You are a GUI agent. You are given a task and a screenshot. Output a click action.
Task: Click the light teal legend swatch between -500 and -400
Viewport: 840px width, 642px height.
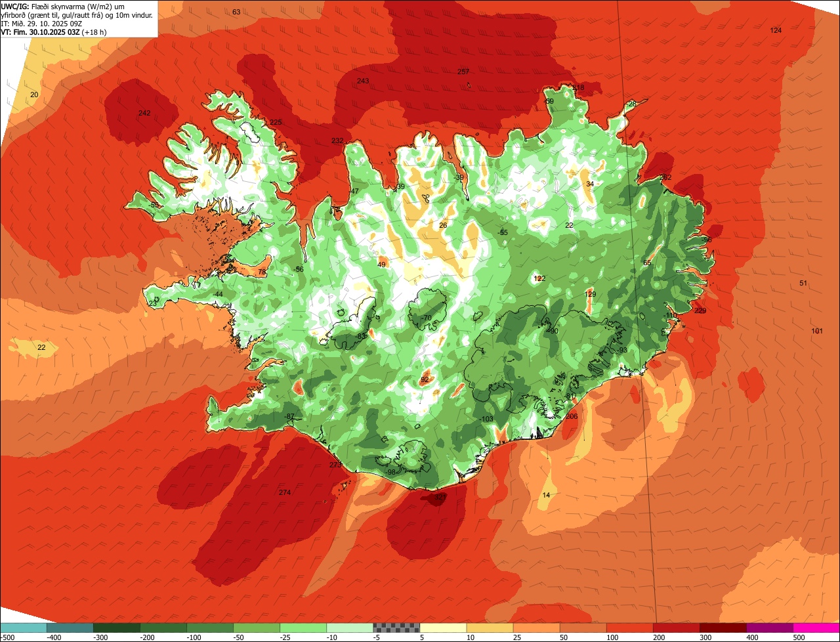coord(23,628)
